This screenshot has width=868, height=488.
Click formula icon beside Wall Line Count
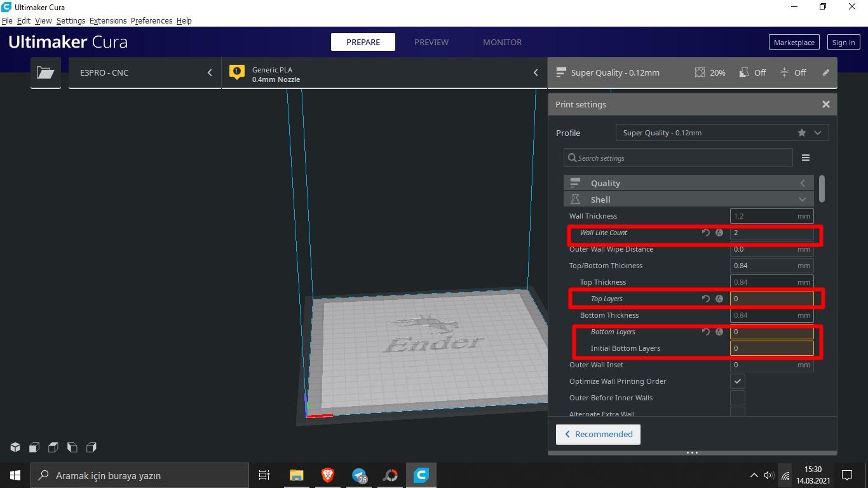point(719,233)
